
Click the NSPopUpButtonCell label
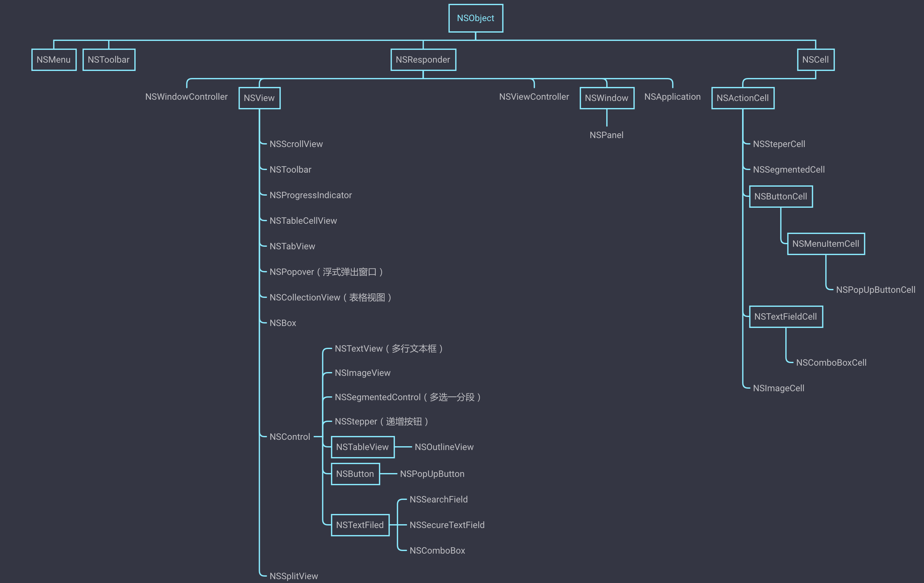[x=876, y=290]
